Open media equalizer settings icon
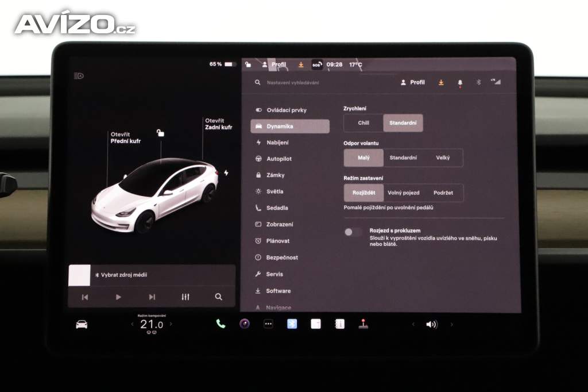588x392 pixels. [185, 297]
